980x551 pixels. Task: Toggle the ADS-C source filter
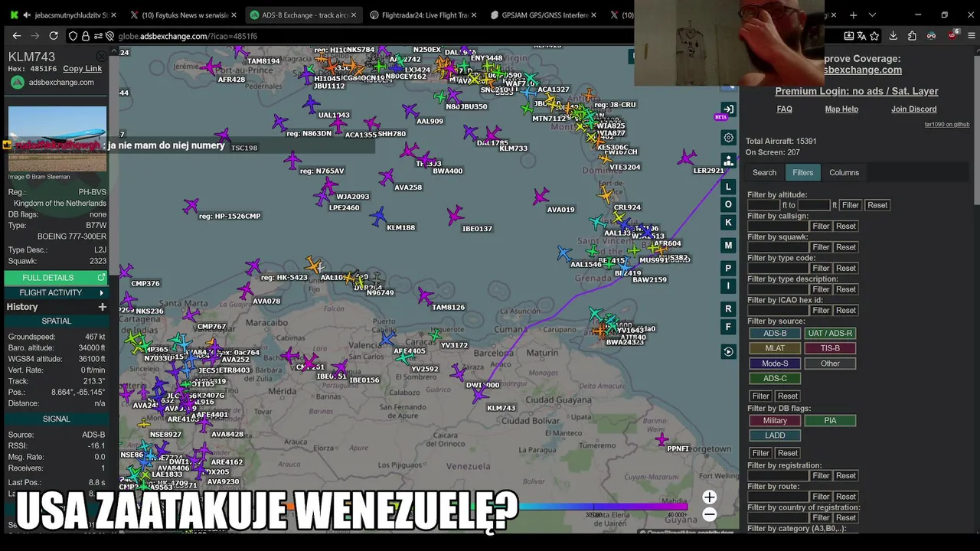click(x=775, y=378)
